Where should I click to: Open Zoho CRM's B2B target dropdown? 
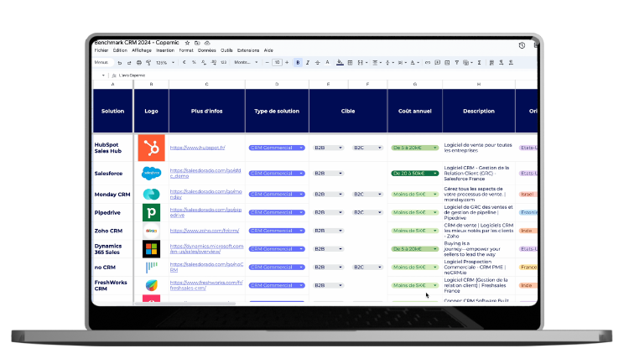[328, 231]
